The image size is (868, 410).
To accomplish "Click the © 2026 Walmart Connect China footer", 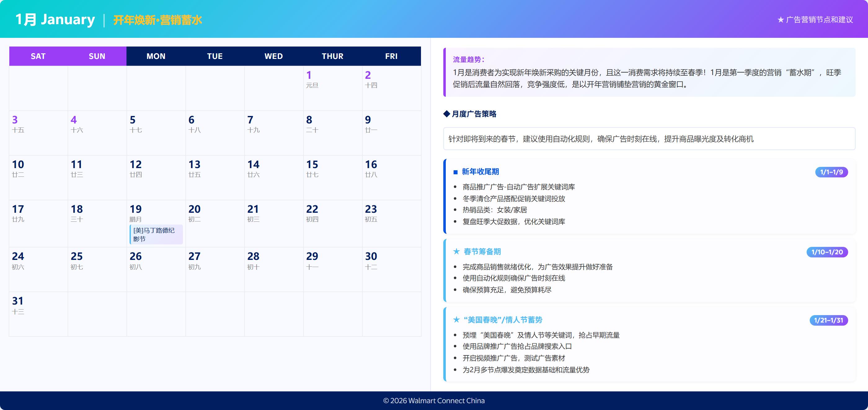I will click(434, 401).
